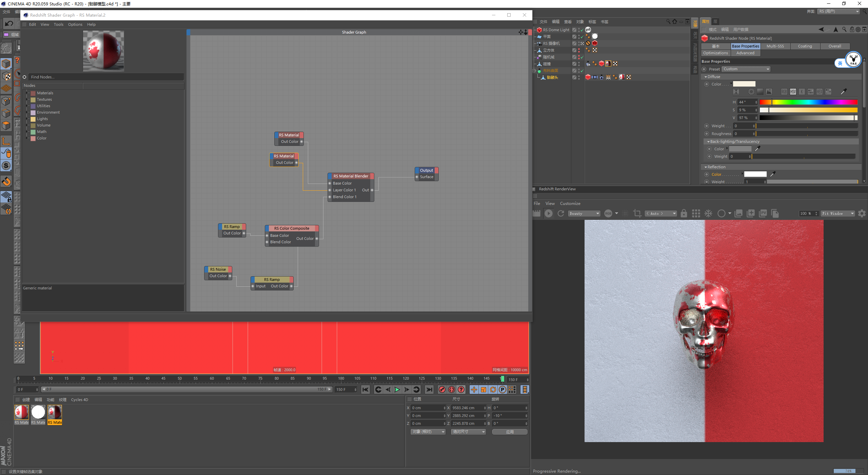Open the Beauty AOV dropdown

585,213
